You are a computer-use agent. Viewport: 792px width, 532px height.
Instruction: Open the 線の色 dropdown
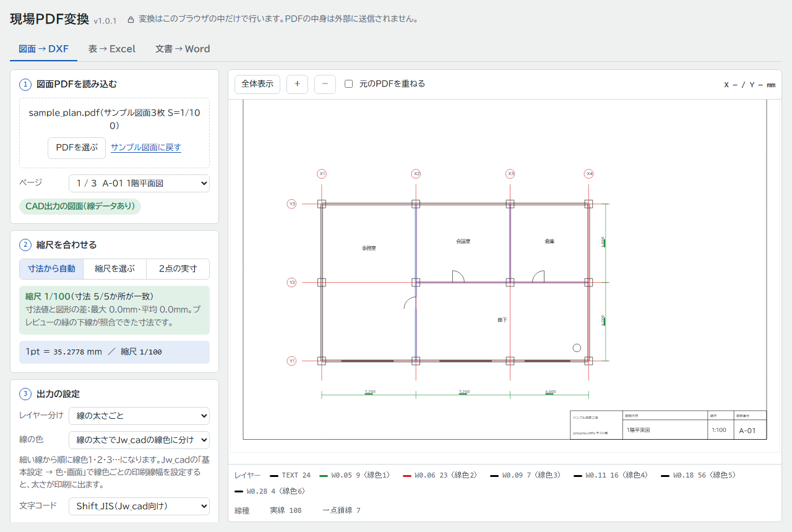139,440
